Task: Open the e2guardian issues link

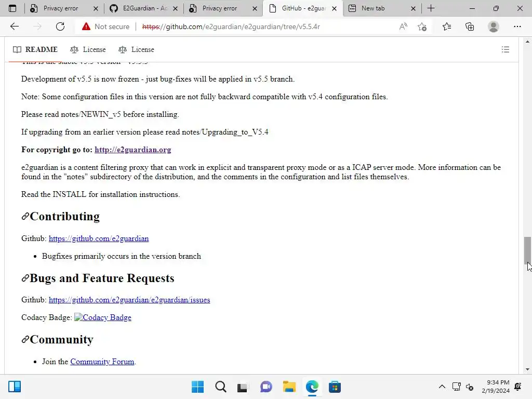Action: (x=129, y=300)
